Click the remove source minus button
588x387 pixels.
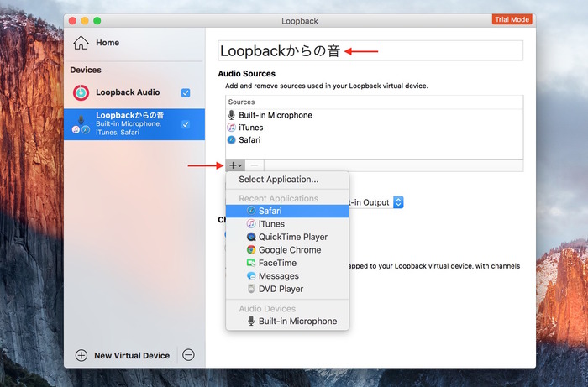click(x=255, y=165)
